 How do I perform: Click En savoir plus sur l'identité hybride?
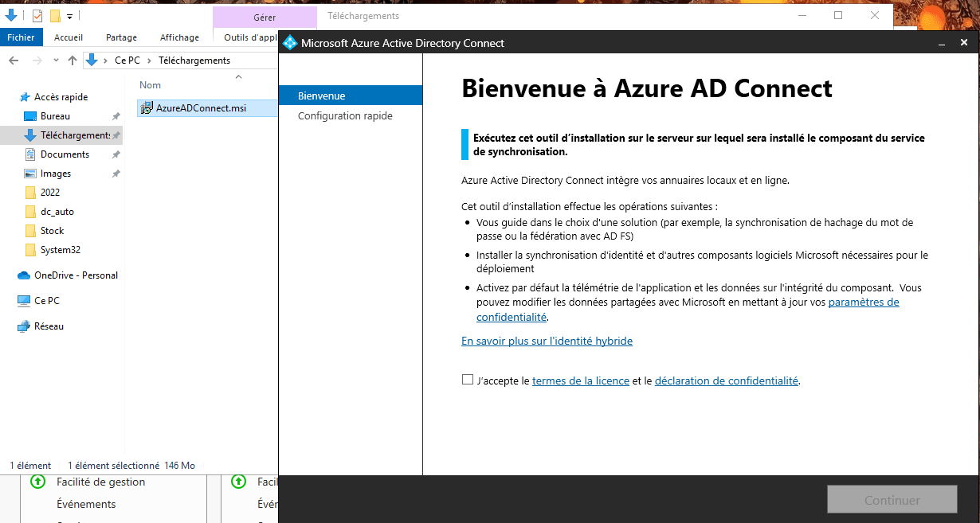point(547,341)
